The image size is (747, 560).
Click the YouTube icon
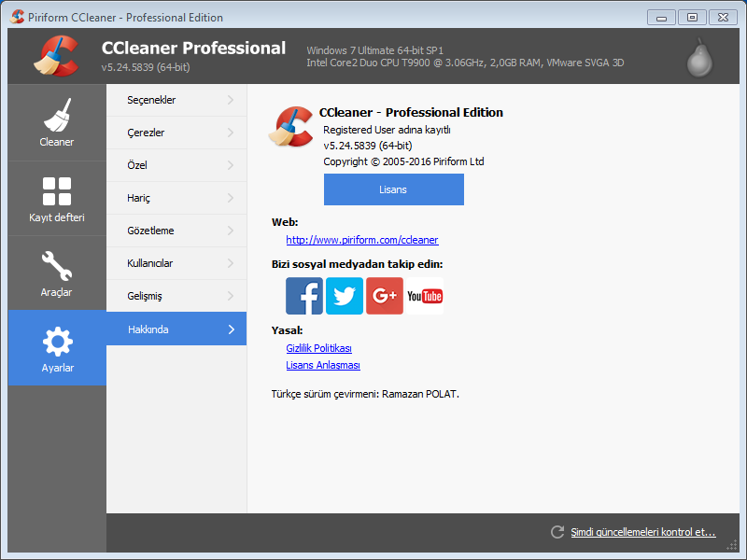click(x=425, y=296)
